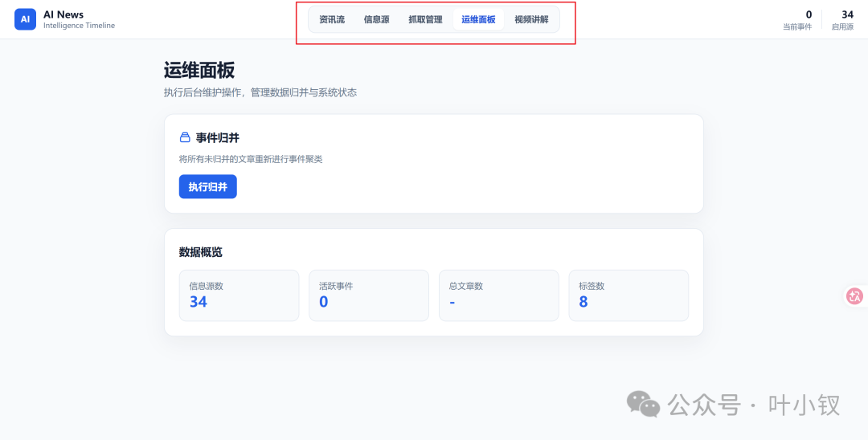Click the 运维面板 page heading
This screenshot has width=868, height=440.
coord(199,71)
